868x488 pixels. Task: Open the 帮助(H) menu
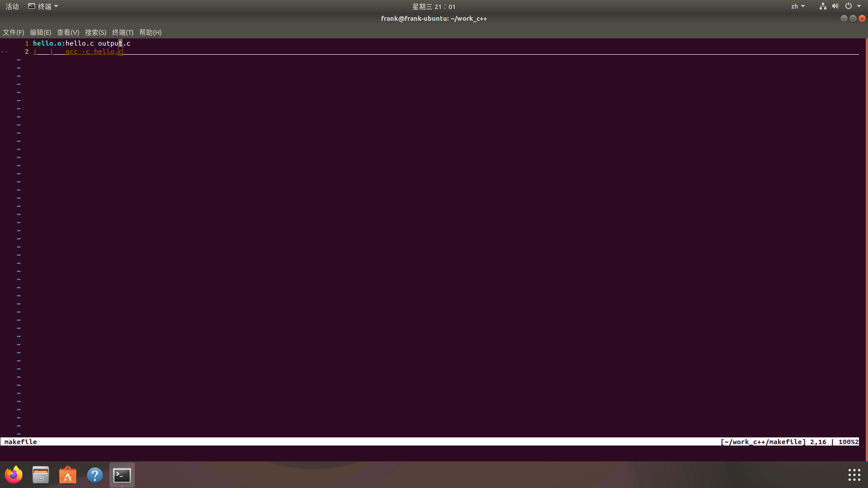pos(150,33)
